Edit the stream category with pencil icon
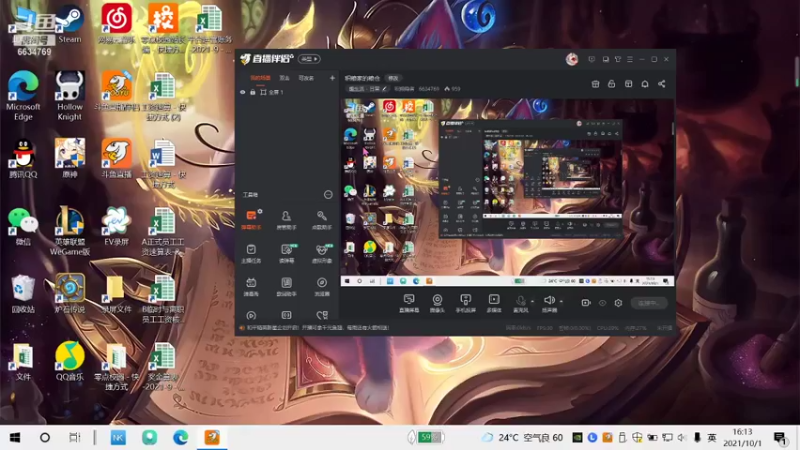This screenshot has height=450, width=800. [384, 89]
